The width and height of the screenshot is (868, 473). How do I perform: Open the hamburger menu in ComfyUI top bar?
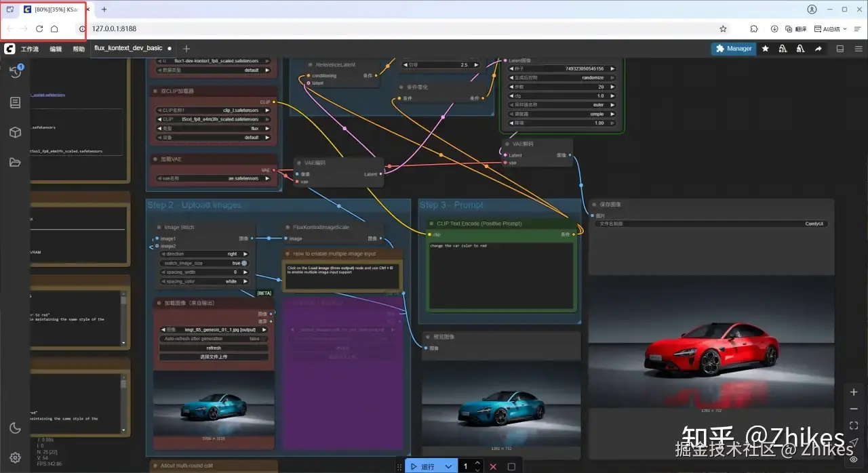click(858, 49)
